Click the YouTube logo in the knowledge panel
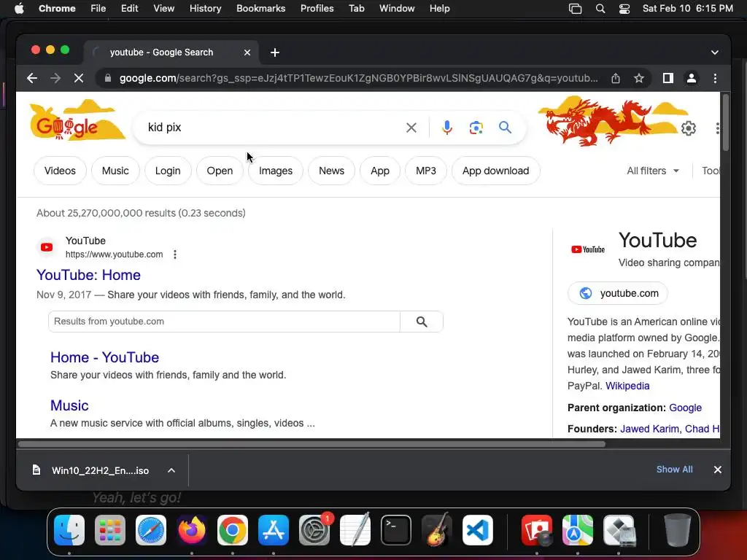 [x=588, y=249]
